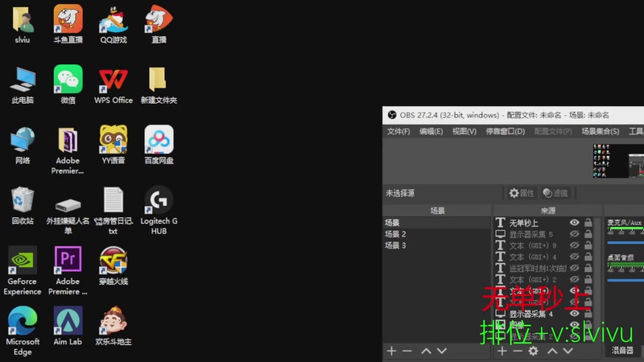This screenshot has width=644, height=362.
Task: Show the 送冠军时刻 text source
Action: pos(574,268)
